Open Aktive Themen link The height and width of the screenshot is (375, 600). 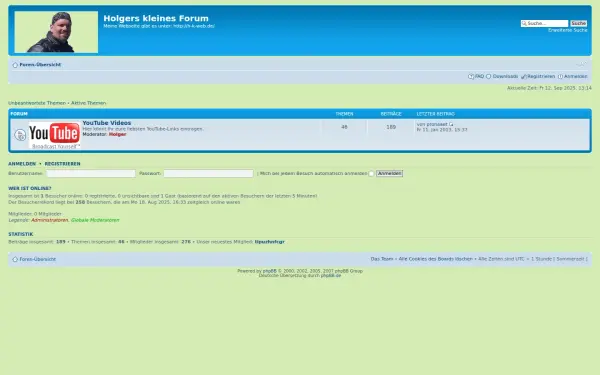pos(88,103)
